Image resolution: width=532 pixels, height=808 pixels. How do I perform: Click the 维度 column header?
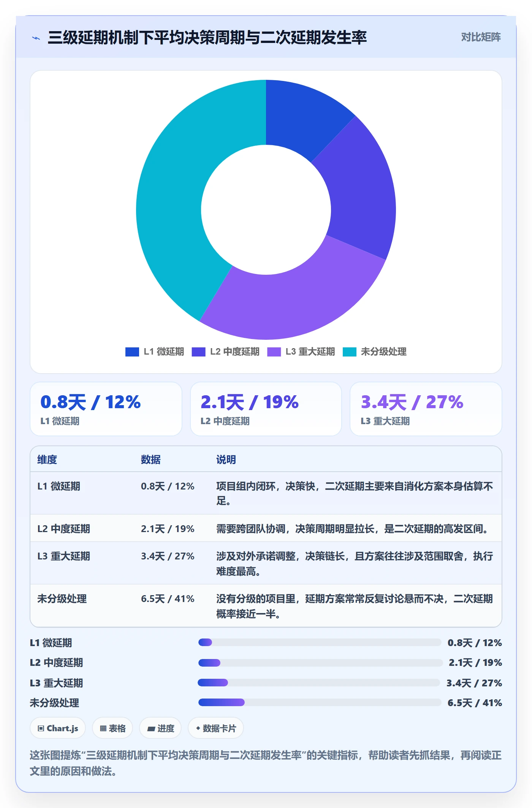pyautogui.click(x=47, y=459)
